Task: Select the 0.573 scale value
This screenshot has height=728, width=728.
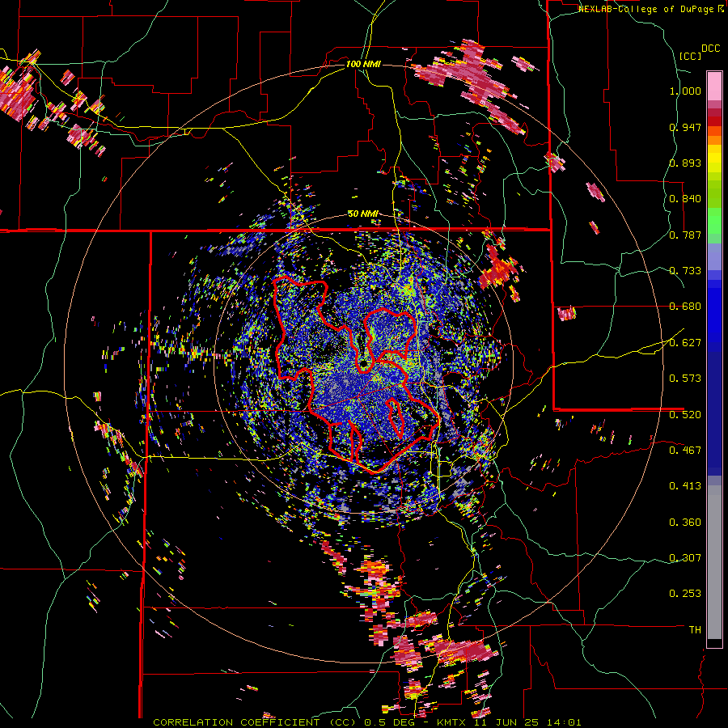Action: (x=685, y=378)
